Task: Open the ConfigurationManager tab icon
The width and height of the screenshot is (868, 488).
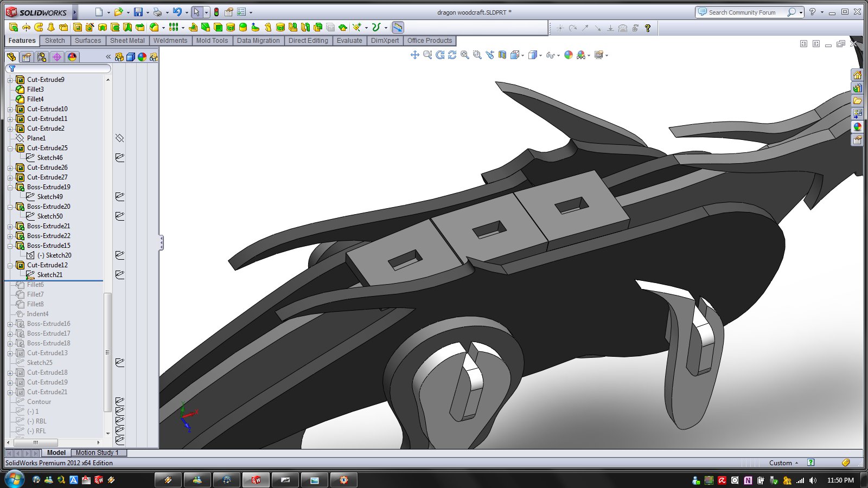Action: (42, 57)
